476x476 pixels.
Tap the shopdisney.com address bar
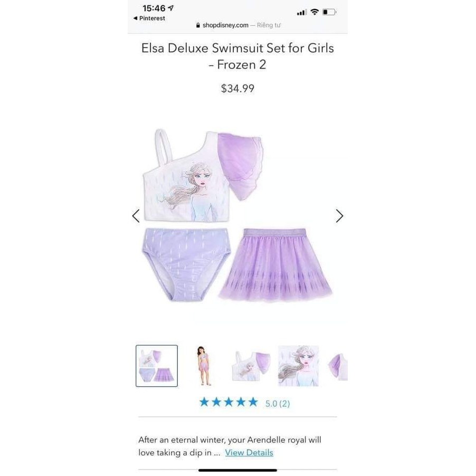tap(238, 25)
